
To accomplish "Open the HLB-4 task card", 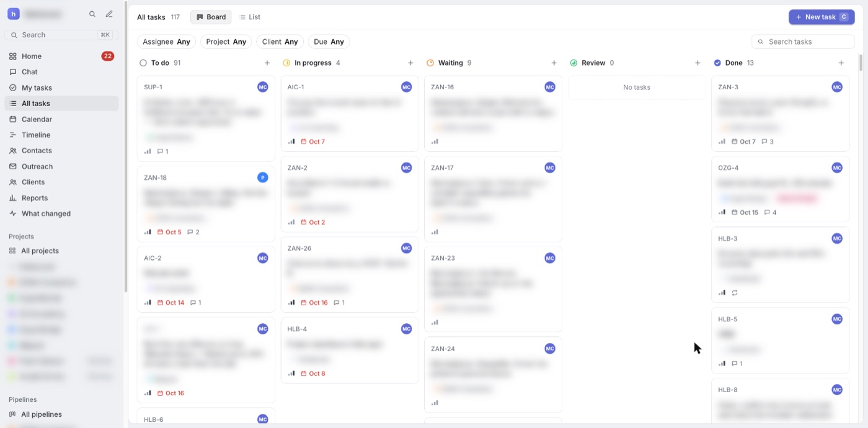I will [350, 350].
